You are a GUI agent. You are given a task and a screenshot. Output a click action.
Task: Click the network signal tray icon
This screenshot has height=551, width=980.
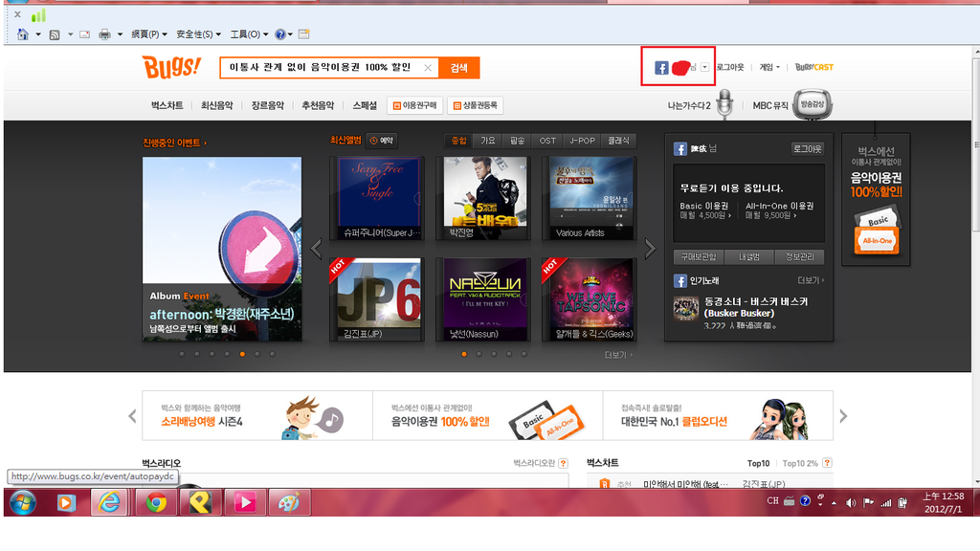(x=885, y=503)
